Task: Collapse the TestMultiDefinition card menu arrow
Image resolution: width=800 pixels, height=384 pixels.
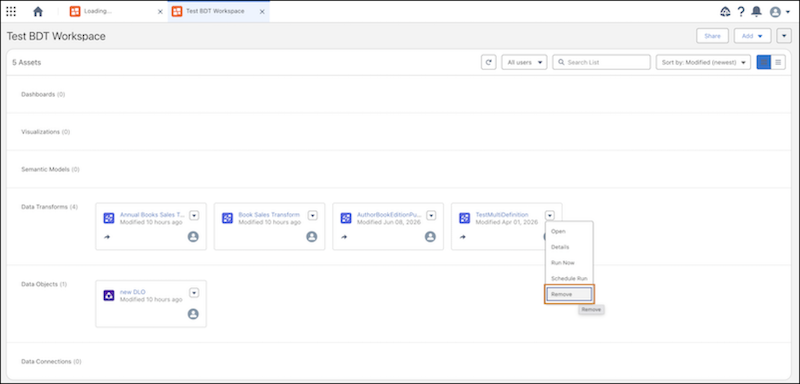Action: pyautogui.click(x=550, y=216)
